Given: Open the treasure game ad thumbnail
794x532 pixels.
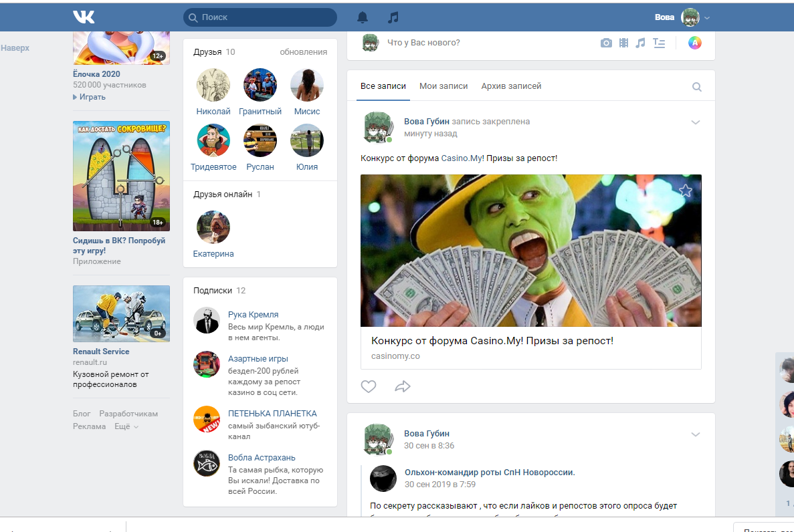Looking at the screenshot, I should (x=122, y=176).
